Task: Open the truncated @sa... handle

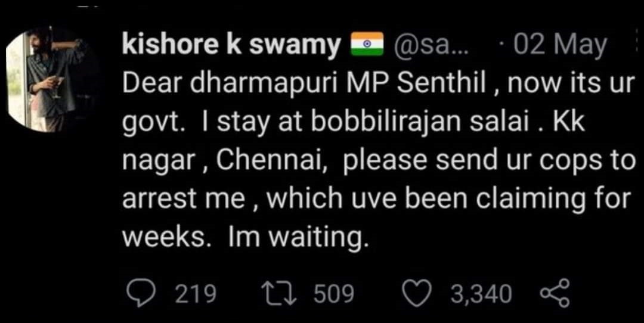Action: [x=430, y=46]
